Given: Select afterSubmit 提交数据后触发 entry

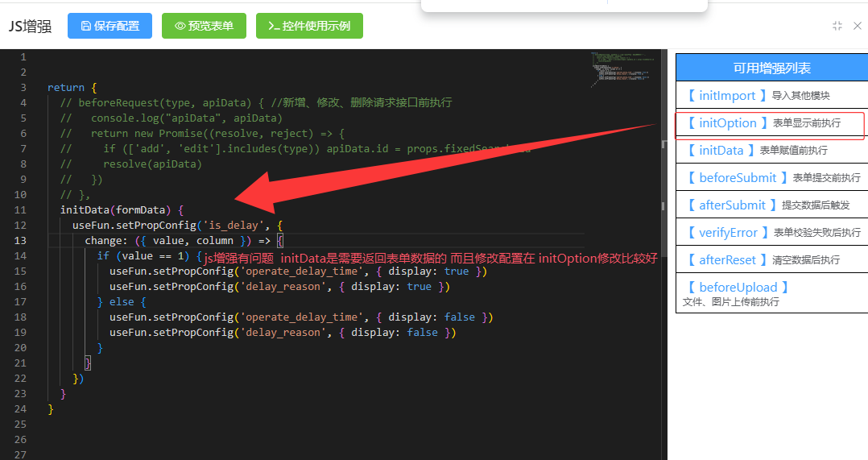Looking at the screenshot, I should coord(771,205).
